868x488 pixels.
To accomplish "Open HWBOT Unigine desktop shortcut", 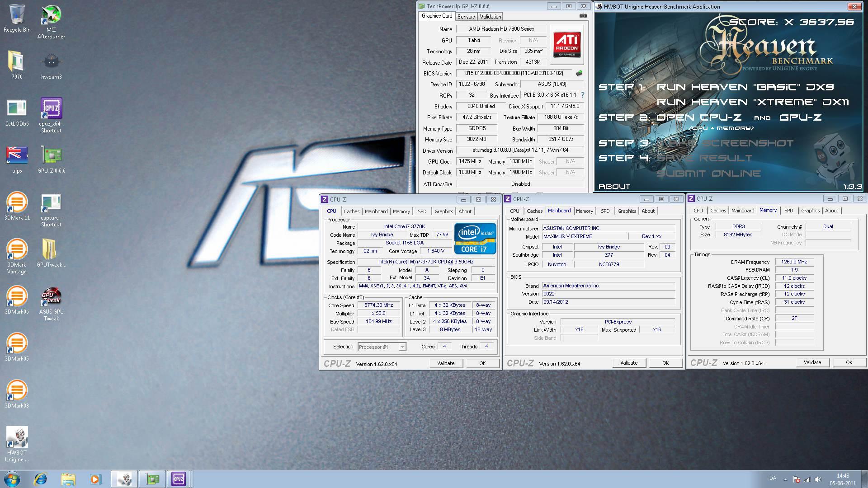I will point(17,445).
